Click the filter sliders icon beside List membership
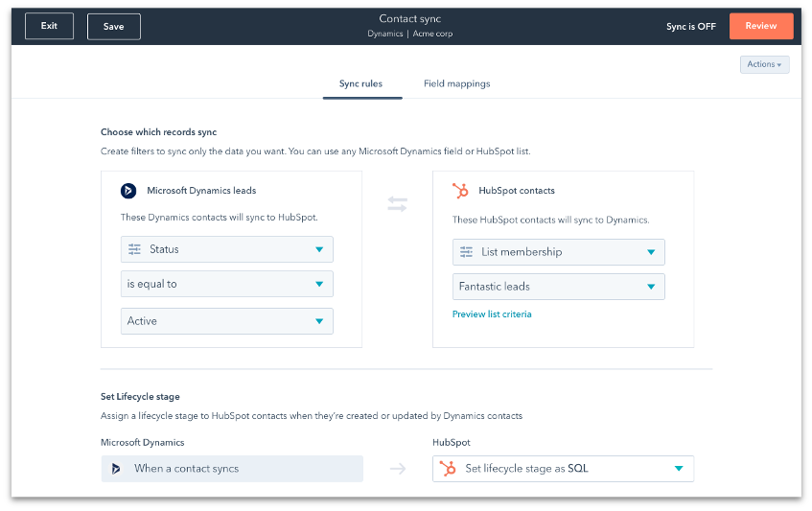The image size is (812, 511). 466,252
